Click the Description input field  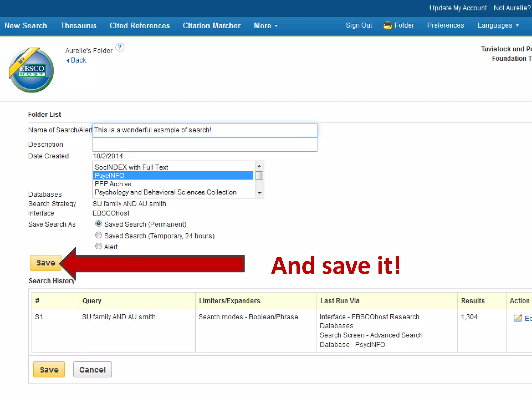[x=205, y=145]
